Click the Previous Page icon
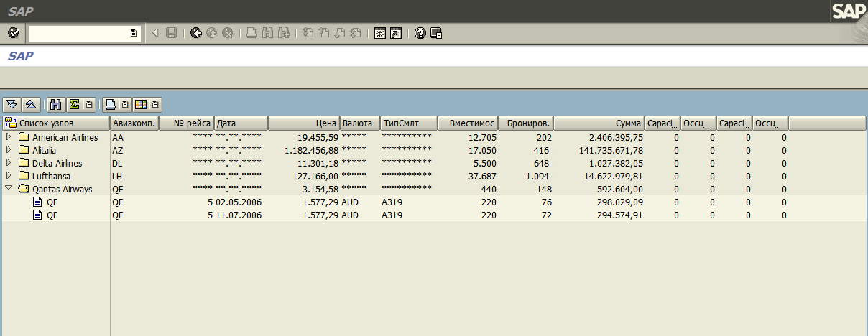The image size is (868, 336). coord(323,33)
